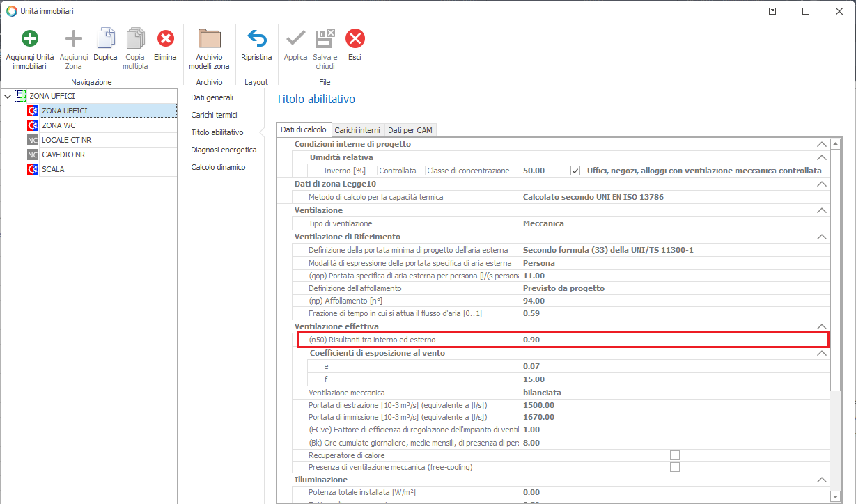Click the Salva e chiudi icon

point(325,38)
